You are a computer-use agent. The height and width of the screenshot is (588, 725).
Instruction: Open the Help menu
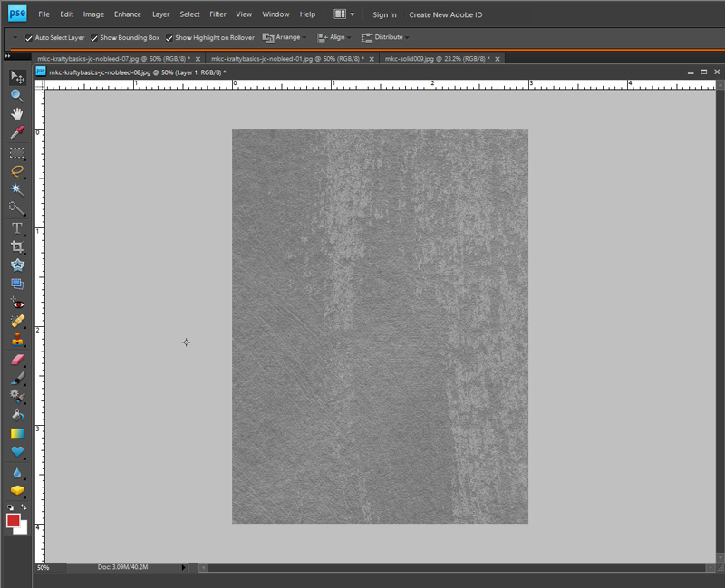coord(307,14)
